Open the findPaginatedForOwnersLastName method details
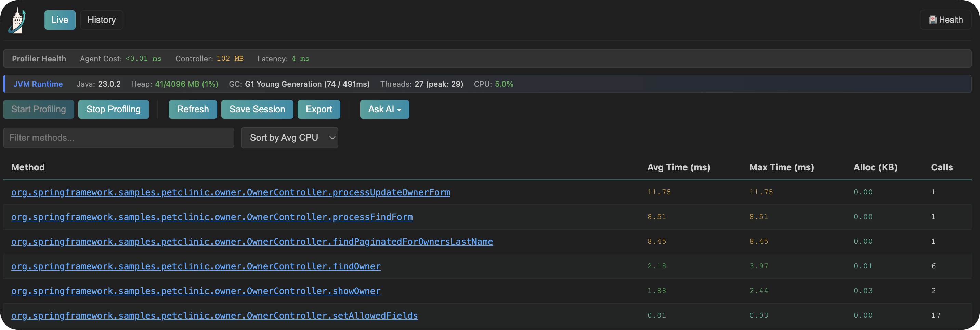 pyautogui.click(x=252, y=241)
